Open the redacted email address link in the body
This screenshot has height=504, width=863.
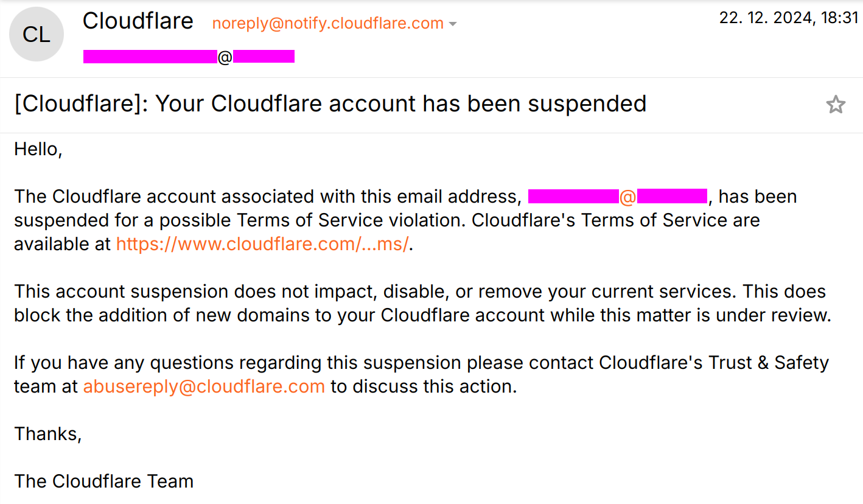617,197
